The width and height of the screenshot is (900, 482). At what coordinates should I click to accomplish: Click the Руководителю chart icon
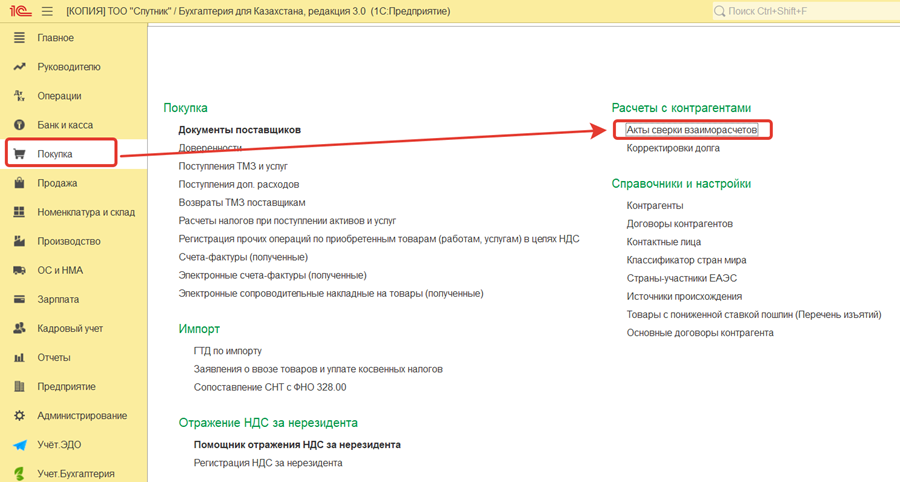18,67
